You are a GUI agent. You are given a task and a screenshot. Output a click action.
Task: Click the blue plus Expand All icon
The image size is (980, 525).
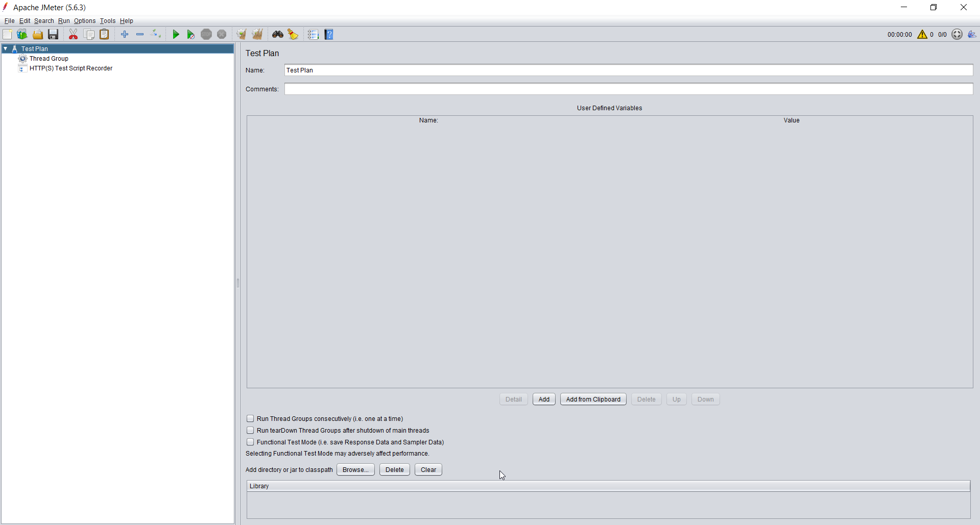pos(125,35)
